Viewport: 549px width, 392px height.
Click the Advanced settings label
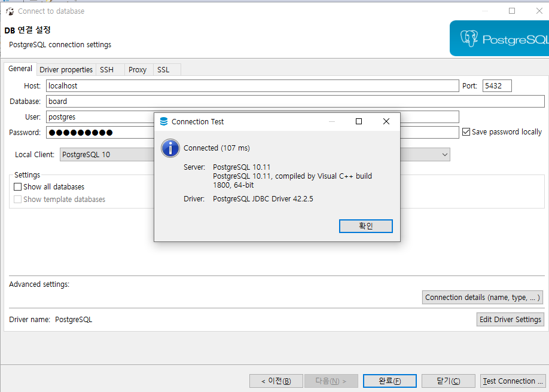[39, 284]
